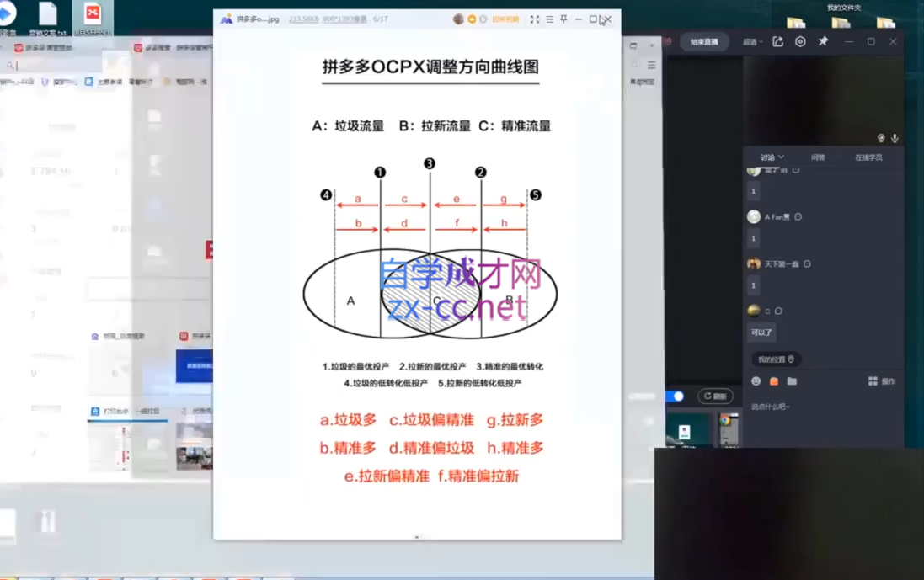Click the user avatar in image viewer title bar
This screenshot has height=580, width=924.
point(458,19)
